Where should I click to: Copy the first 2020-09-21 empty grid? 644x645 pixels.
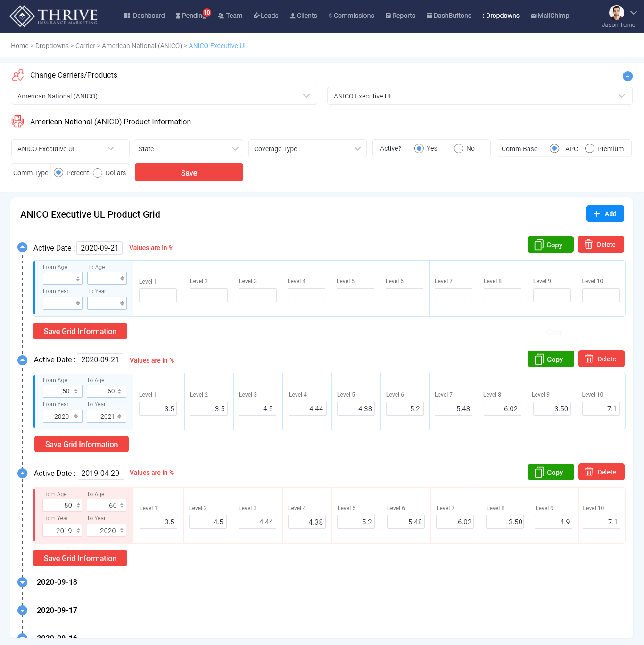coord(550,245)
